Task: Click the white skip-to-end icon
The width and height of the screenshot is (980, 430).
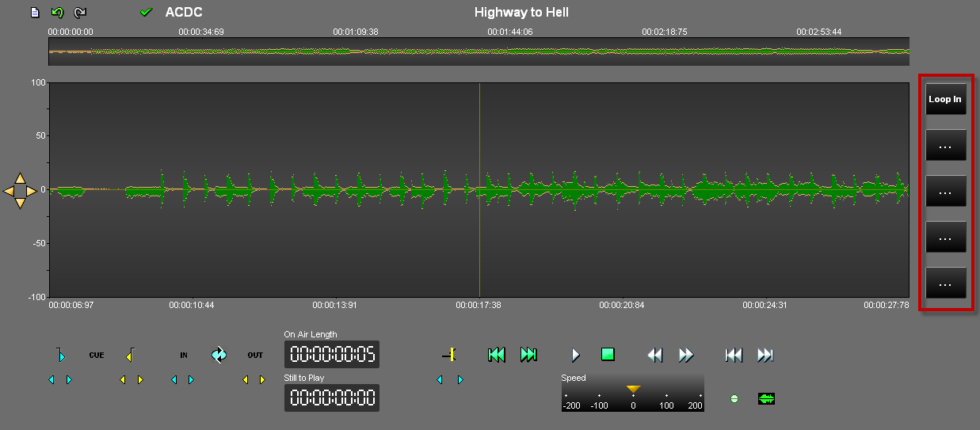Action: pos(765,355)
